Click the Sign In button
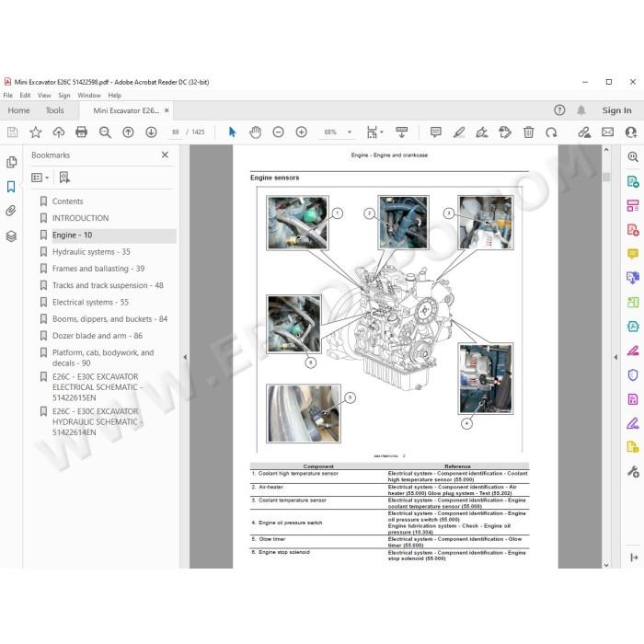The width and height of the screenshot is (644, 644). click(616, 110)
